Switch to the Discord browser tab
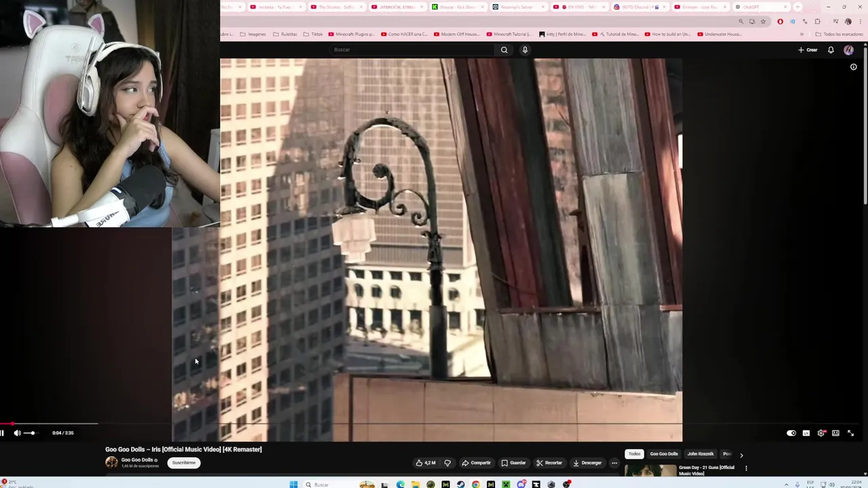This screenshot has width=868, height=488. 639,7
